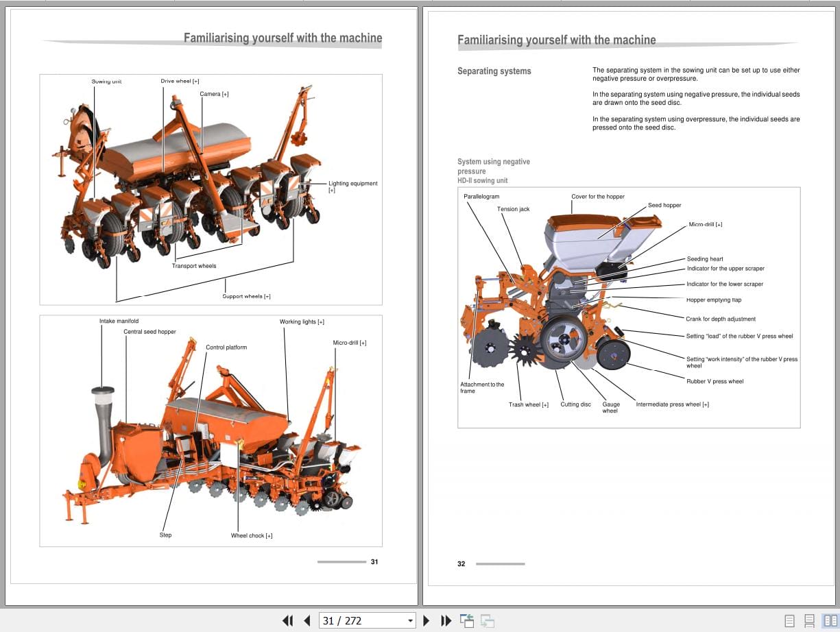Skip to the last page (272)
Viewport: 840px width, 632px height.
[x=446, y=620]
